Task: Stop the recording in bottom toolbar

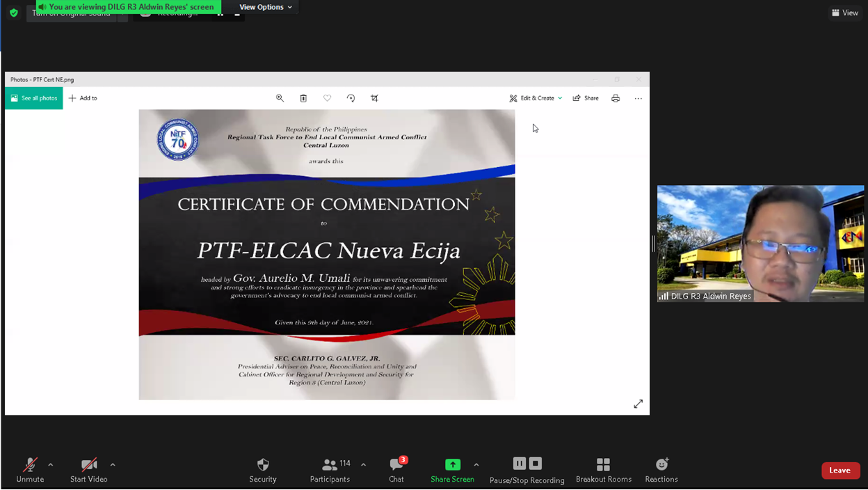Action: [536, 464]
